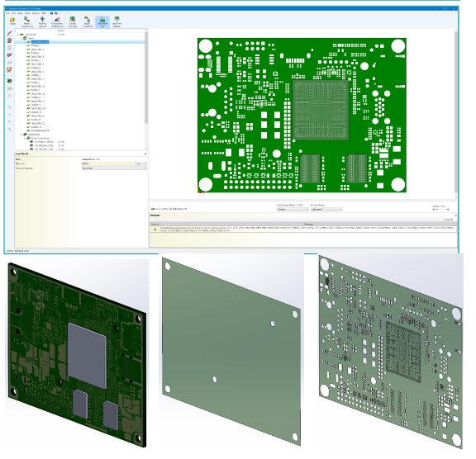Screen dimensions: 476x459
Task: Open the Default dropdown below the board view
Action: 293,210
